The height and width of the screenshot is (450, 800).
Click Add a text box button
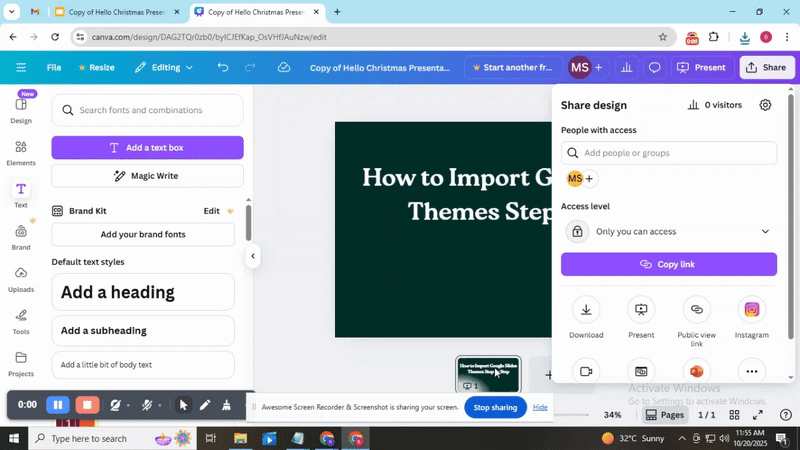[x=147, y=148]
